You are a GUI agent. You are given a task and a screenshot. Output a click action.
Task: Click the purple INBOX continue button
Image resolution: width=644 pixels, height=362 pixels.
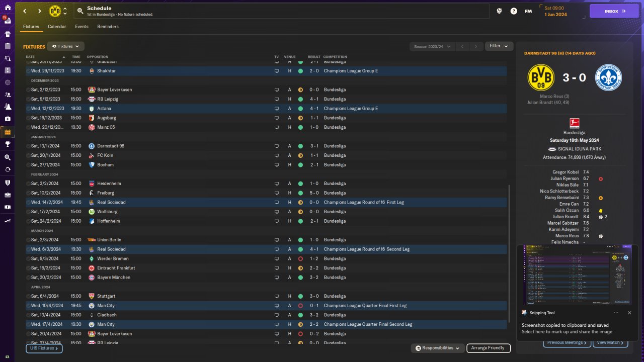tap(614, 11)
